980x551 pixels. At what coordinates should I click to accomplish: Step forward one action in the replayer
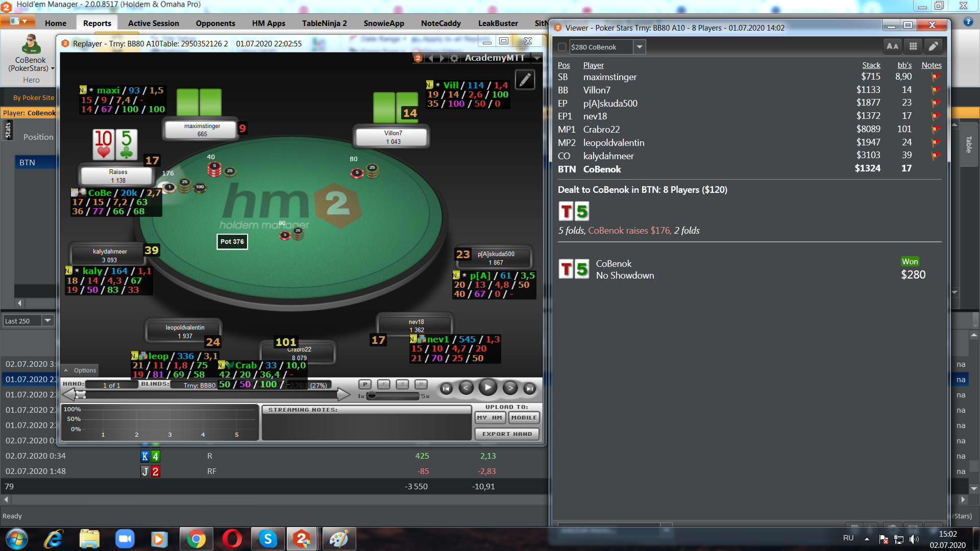pos(510,388)
